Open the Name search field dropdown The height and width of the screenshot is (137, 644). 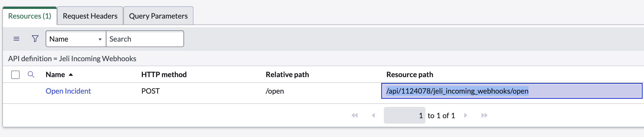click(x=76, y=39)
